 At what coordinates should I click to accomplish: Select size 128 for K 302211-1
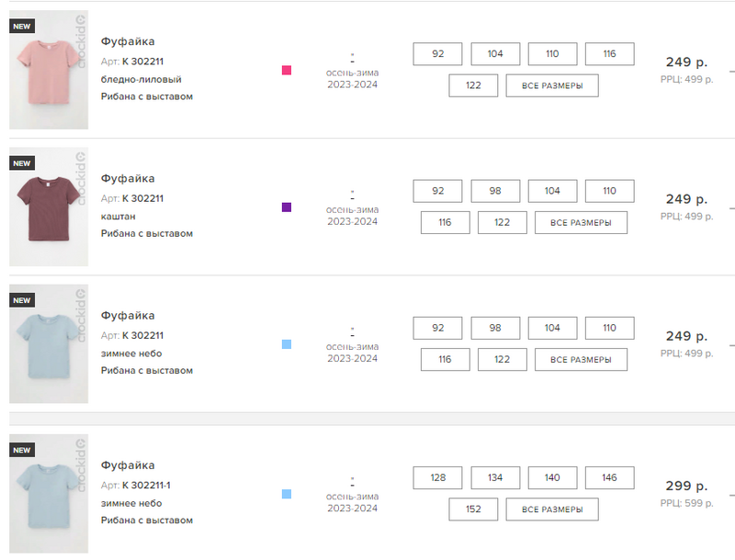(438, 477)
